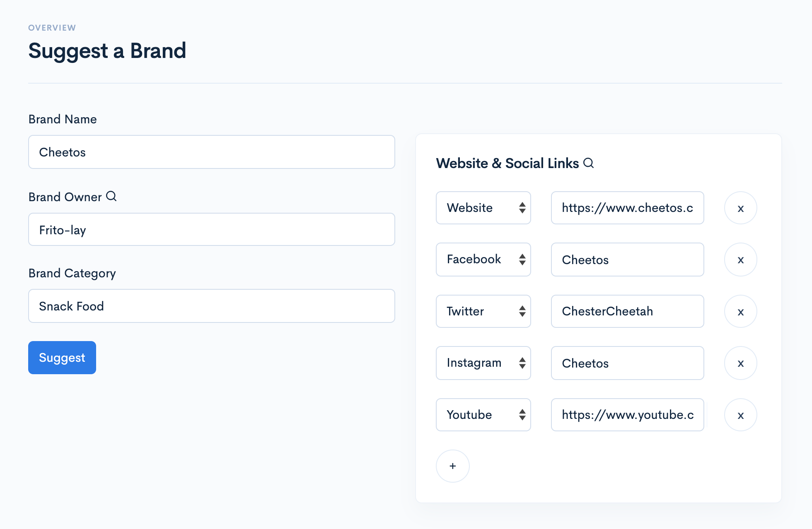This screenshot has height=529, width=812.
Task: Click the search icon next to Website & Social Links
Action: point(589,163)
